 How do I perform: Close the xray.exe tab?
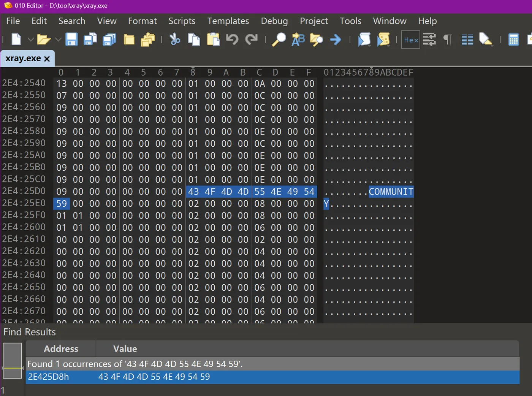pyautogui.click(x=47, y=59)
